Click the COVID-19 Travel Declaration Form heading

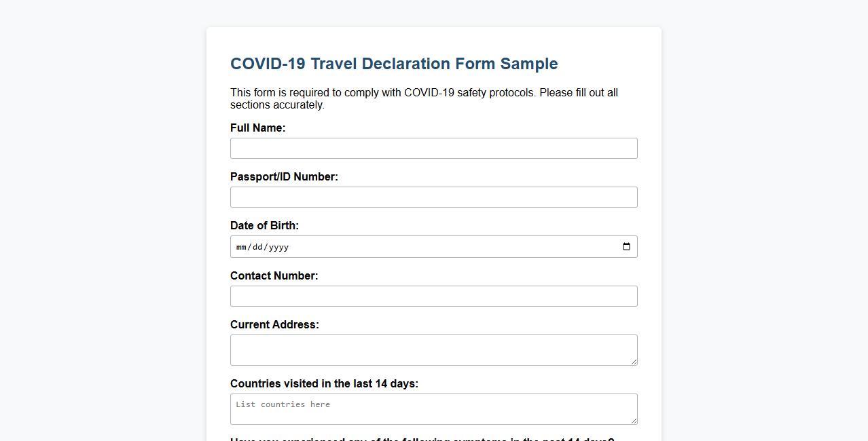pos(394,63)
